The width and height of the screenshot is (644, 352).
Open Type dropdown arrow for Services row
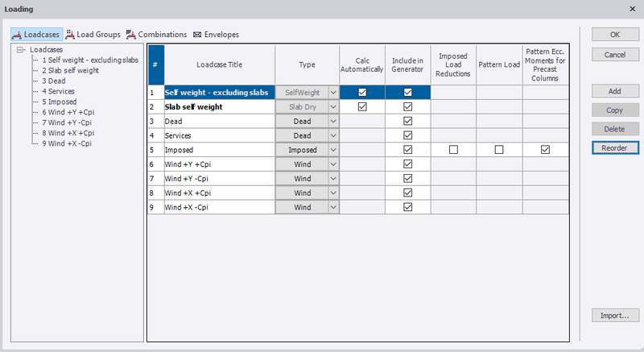coord(333,135)
